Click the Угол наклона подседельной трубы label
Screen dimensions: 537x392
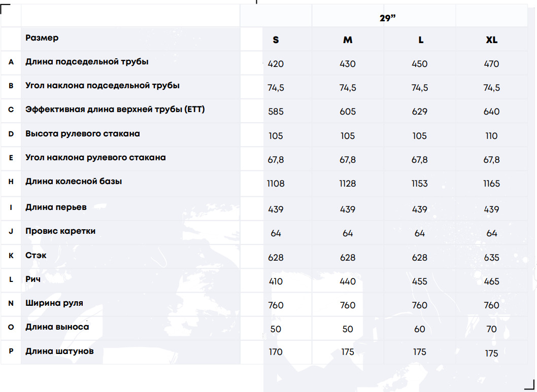(103, 86)
